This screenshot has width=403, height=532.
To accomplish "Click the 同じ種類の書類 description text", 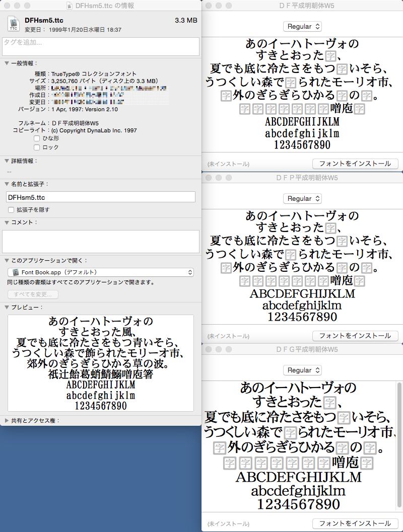I will click(81, 282).
